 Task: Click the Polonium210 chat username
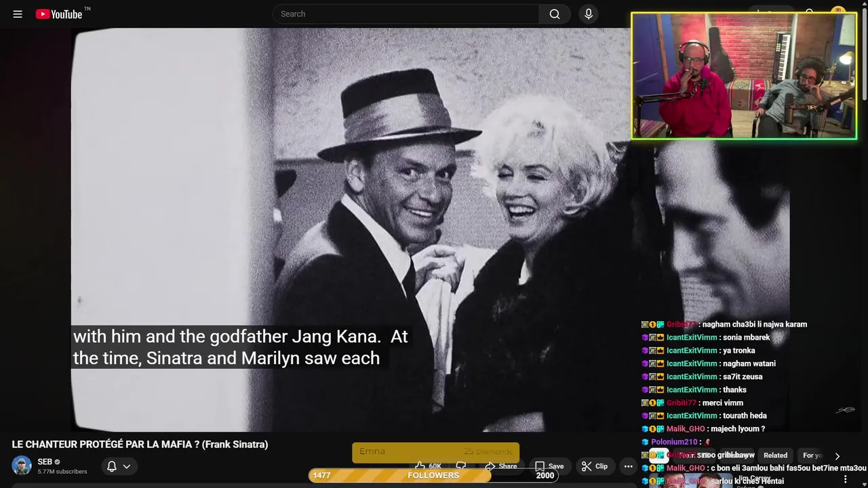[x=674, y=442]
